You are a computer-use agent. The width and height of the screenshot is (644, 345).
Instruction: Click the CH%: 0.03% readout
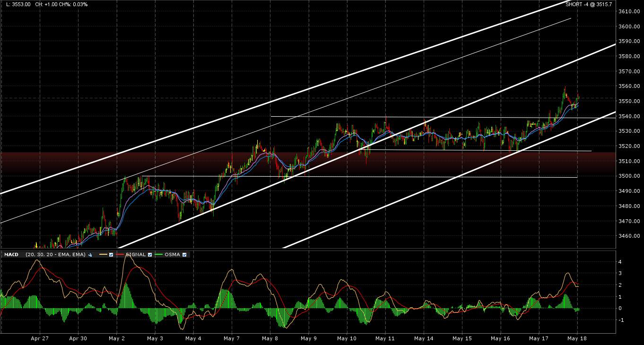(x=73, y=4)
